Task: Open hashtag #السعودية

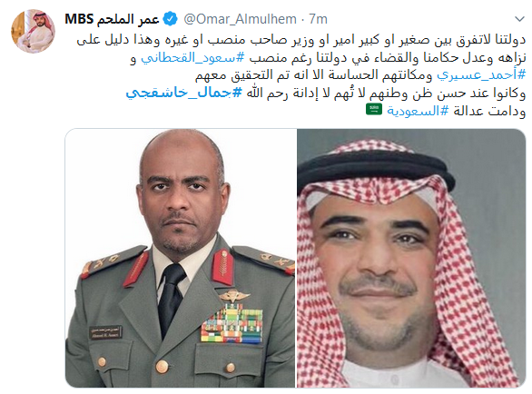Action: tap(418, 111)
